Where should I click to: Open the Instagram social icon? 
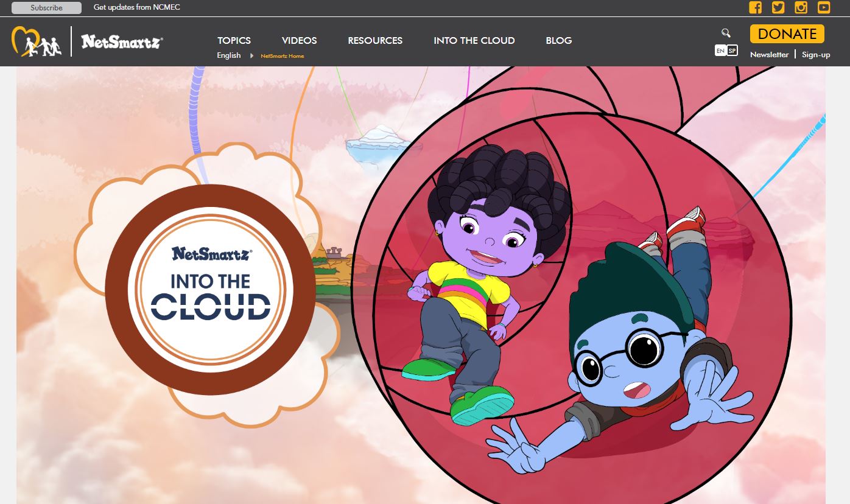[801, 7]
